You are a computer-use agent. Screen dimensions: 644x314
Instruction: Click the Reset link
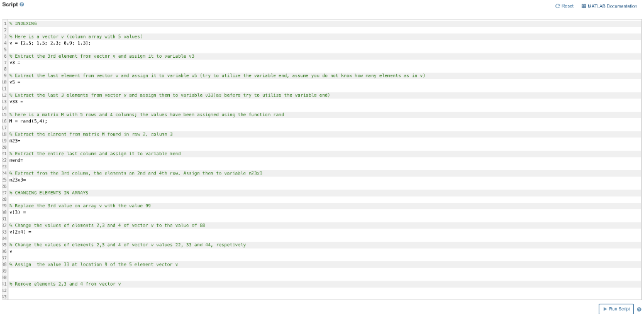pos(564,6)
